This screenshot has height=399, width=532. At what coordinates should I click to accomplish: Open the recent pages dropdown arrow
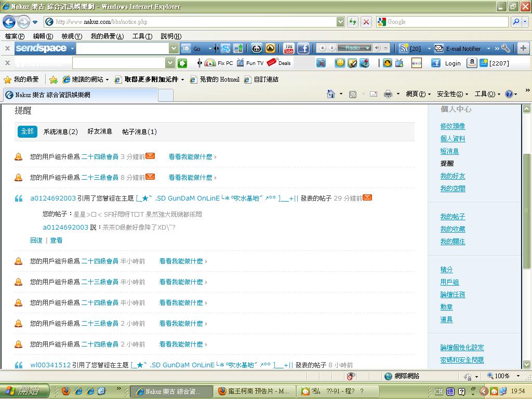[35, 22]
